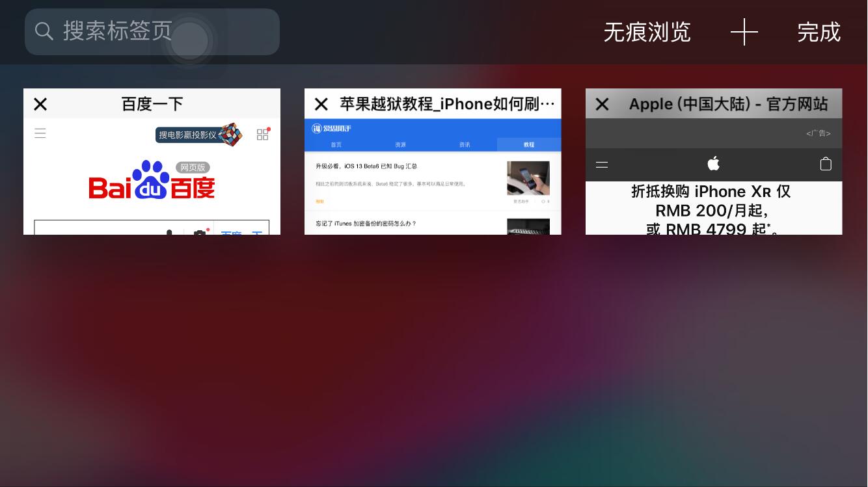Tap 完成 to finish tab view

point(819,32)
